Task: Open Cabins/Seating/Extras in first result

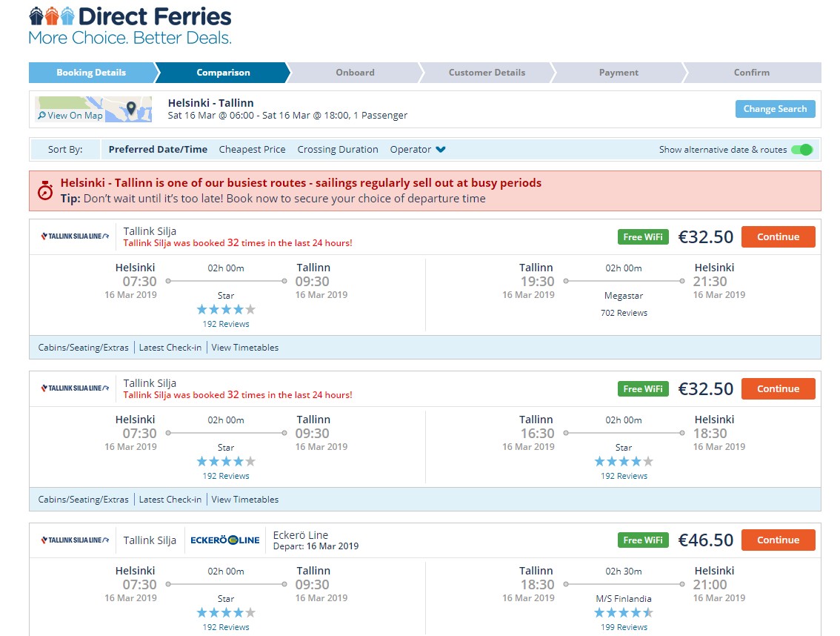Action: [x=83, y=348]
